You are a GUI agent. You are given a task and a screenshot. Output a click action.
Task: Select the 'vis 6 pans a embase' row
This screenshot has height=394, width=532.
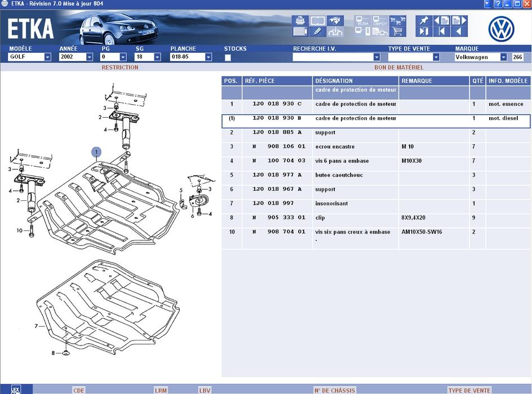(x=376, y=164)
